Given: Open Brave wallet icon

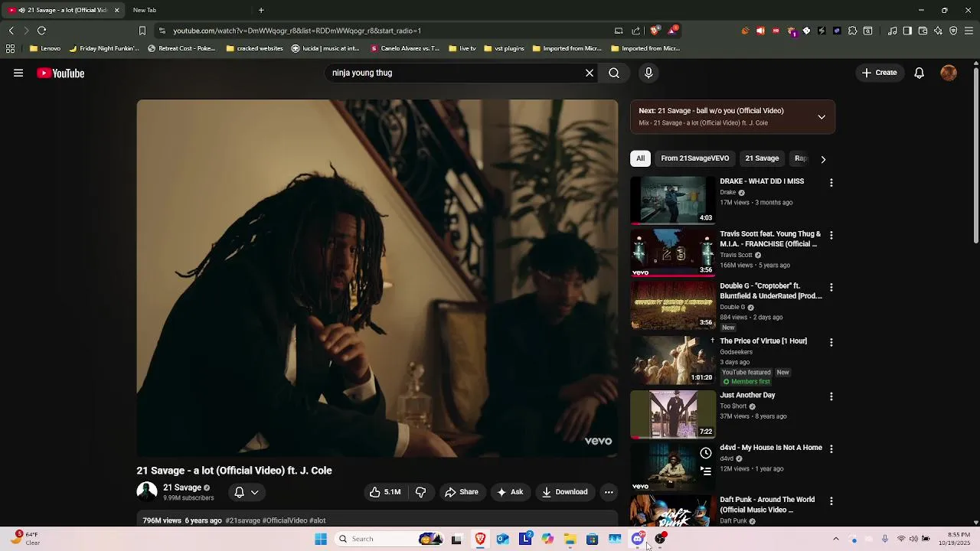Looking at the screenshot, I should tap(923, 31).
